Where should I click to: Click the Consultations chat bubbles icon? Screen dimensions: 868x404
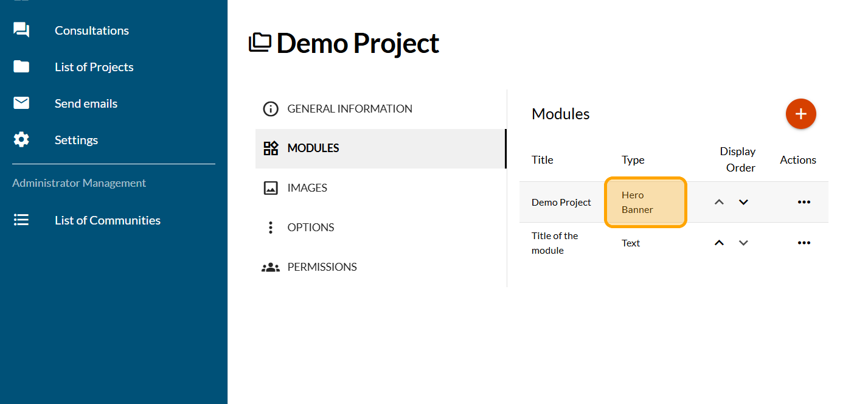[x=21, y=30]
